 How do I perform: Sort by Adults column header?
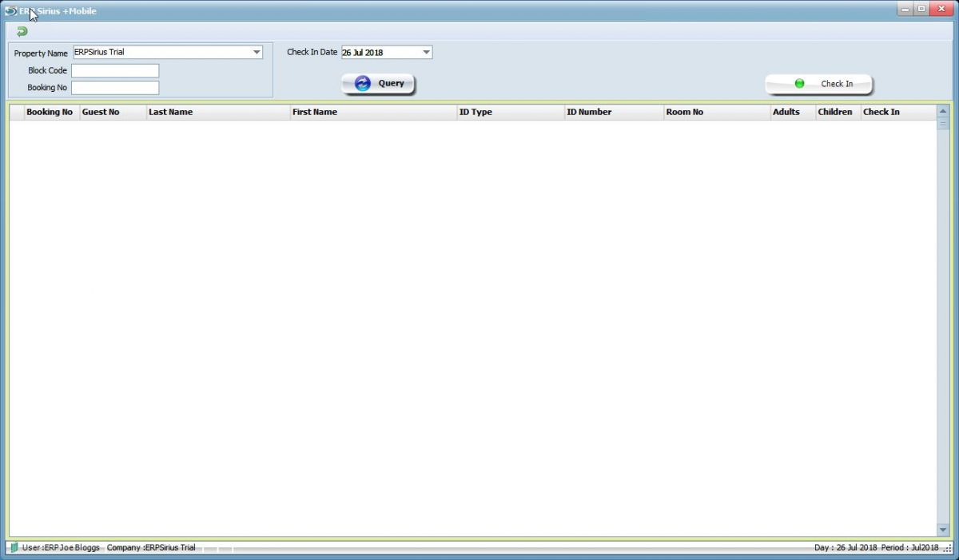(793, 112)
